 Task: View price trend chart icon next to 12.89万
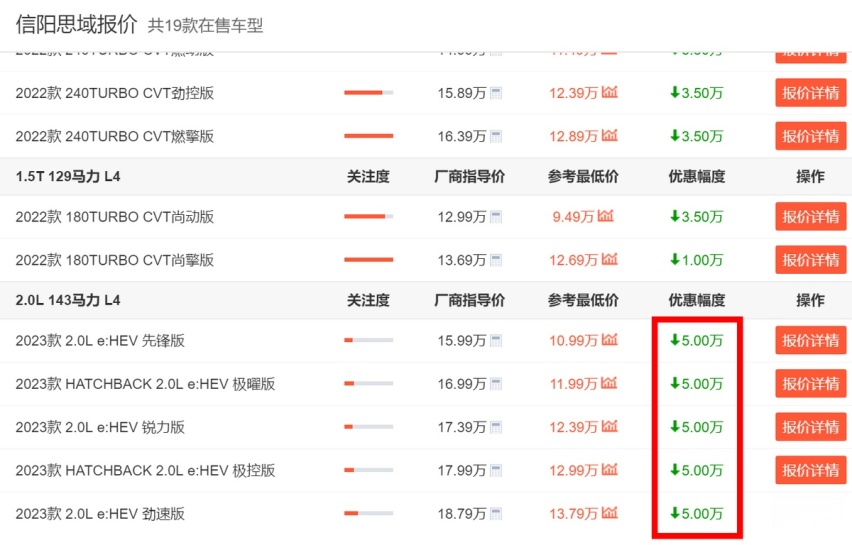pos(610,135)
